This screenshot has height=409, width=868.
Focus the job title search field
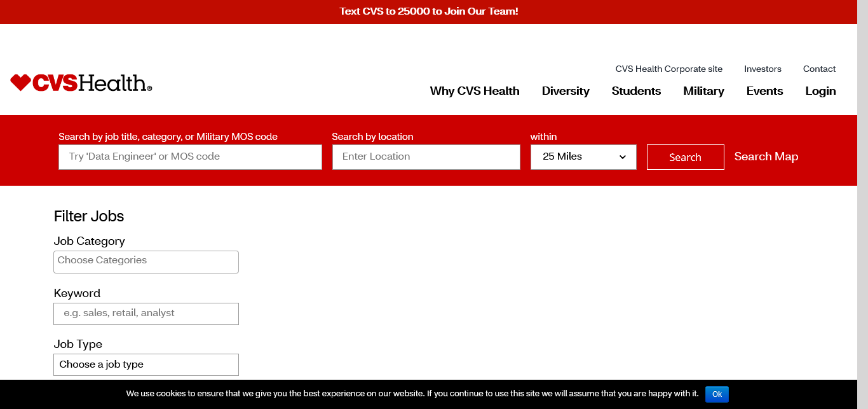[x=190, y=156]
